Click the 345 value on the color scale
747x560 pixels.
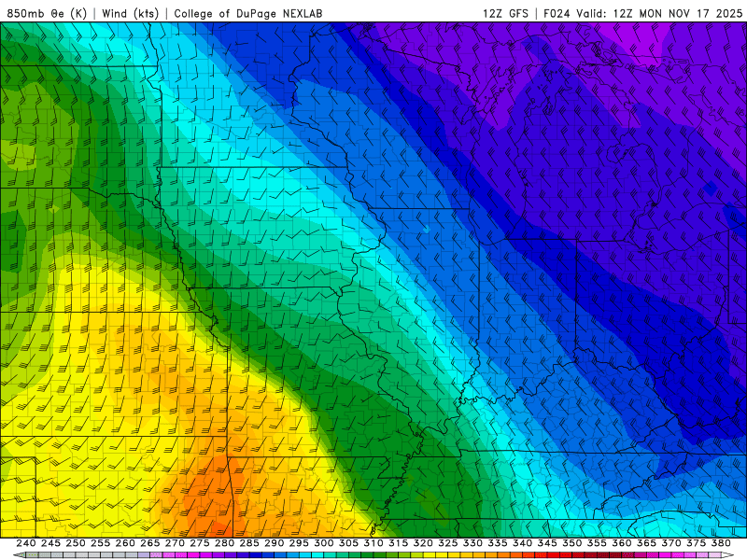coord(547,543)
